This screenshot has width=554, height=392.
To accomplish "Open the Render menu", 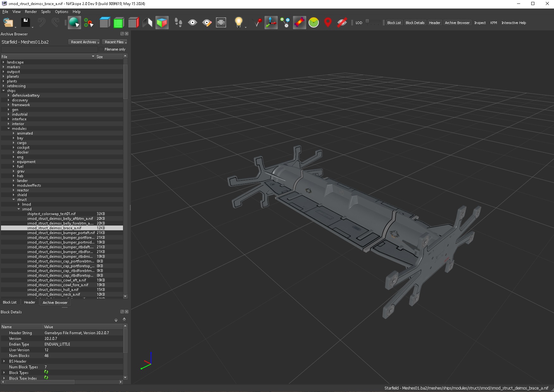I will click(31, 12).
